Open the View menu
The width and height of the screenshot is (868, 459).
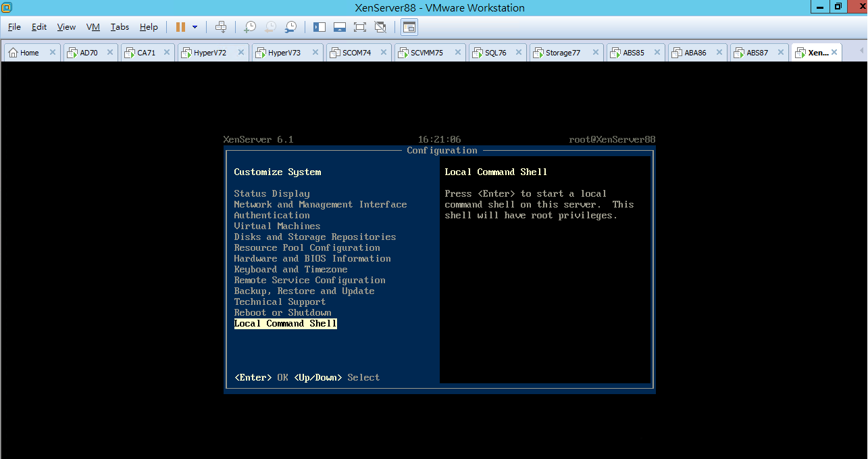tap(66, 27)
